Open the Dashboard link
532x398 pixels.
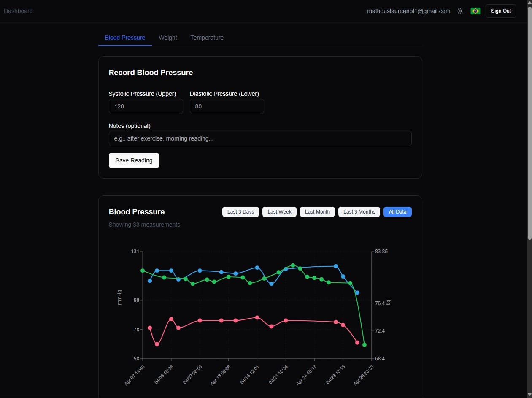tap(18, 11)
